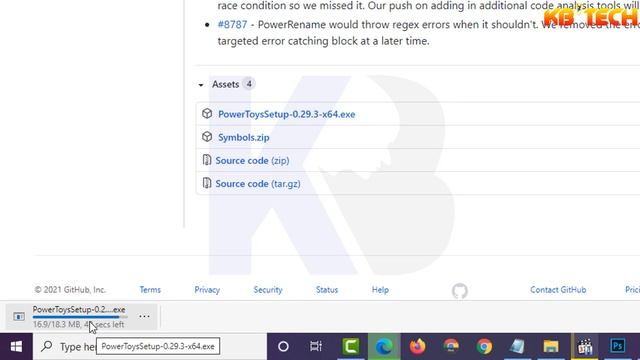Switch to Microsoft Edge in the taskbar
Screen dimensions: 640x360
384,347
